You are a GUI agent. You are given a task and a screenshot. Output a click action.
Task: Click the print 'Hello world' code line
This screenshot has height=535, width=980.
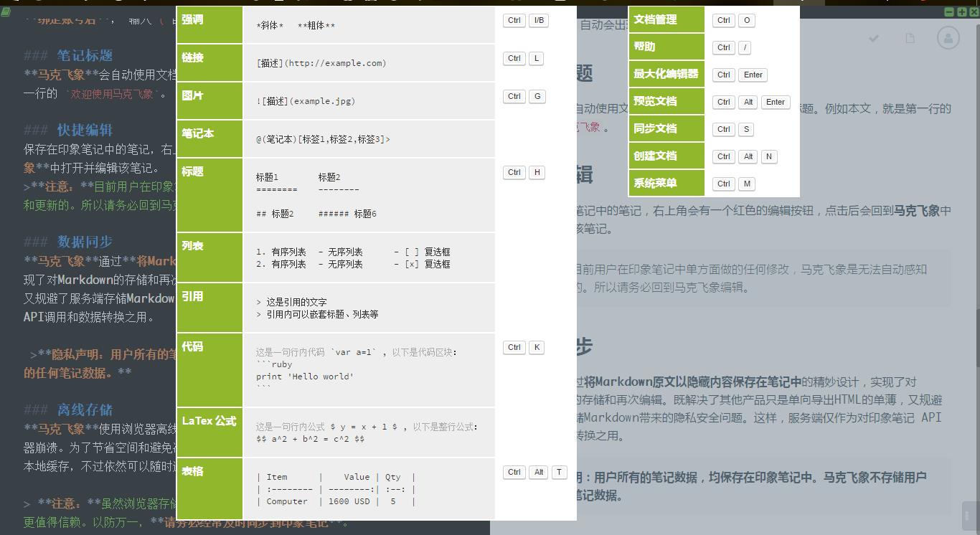click(x=305, y=377)
